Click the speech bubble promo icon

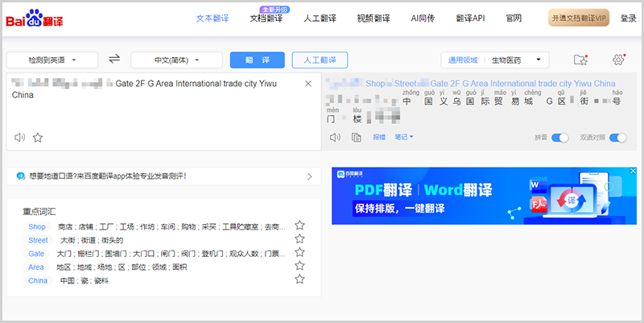click(x=21, y=176)
